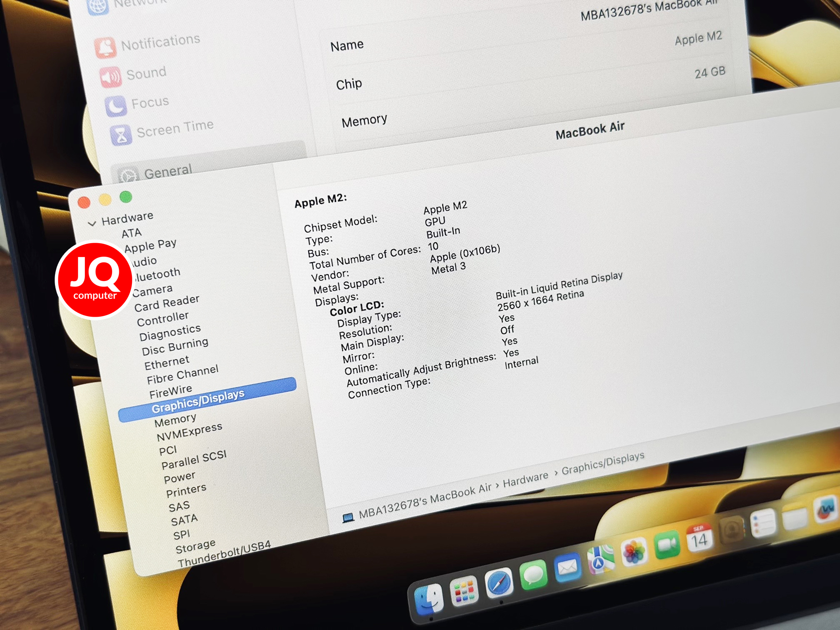The height and width of the screenshot is (630, 840).
Task: Click the '2560 x 1664 Retina' resolution value
Action: (x=541, y=300)
